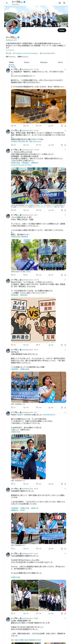View the 7,600 Followers list

(x=23, y=57)
